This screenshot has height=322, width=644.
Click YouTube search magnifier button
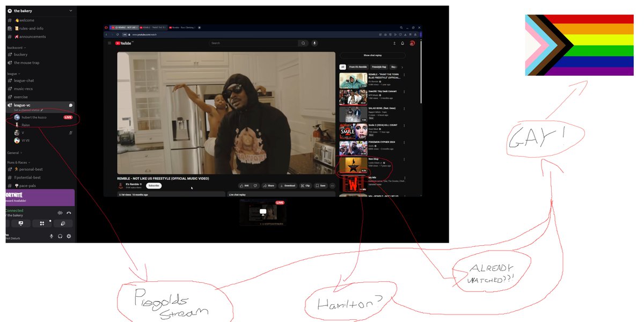pyautogui.click(x=303, y=43)
